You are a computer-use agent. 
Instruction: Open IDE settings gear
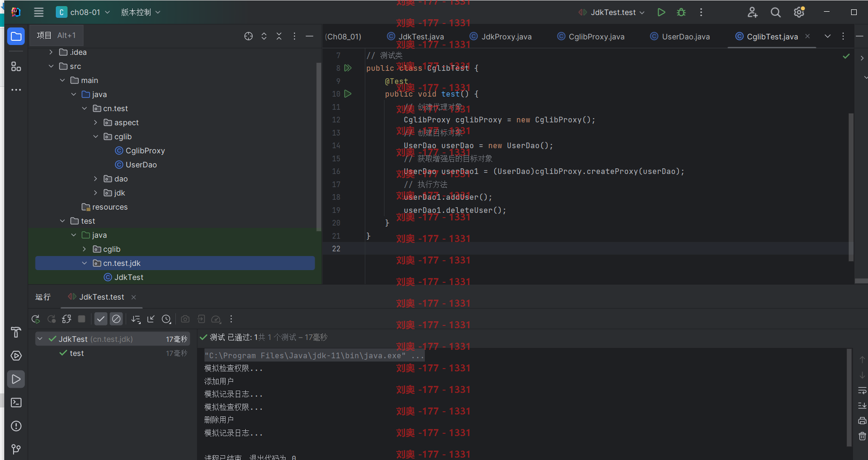coord(799,12)
